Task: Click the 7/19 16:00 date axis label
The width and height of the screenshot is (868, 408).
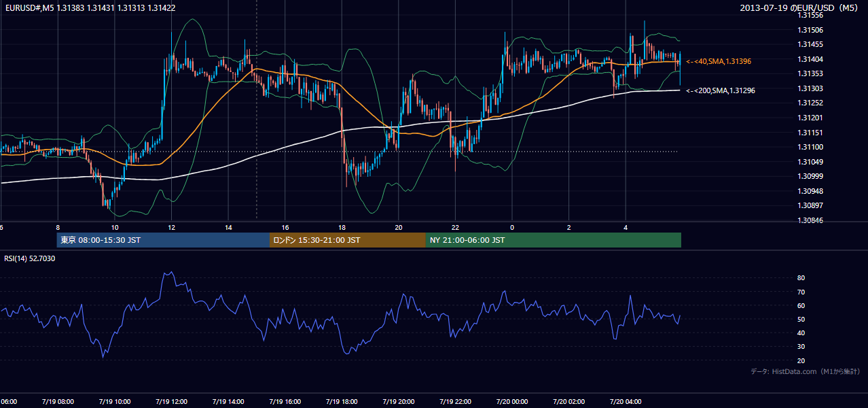Action: (x=285, y=401)
